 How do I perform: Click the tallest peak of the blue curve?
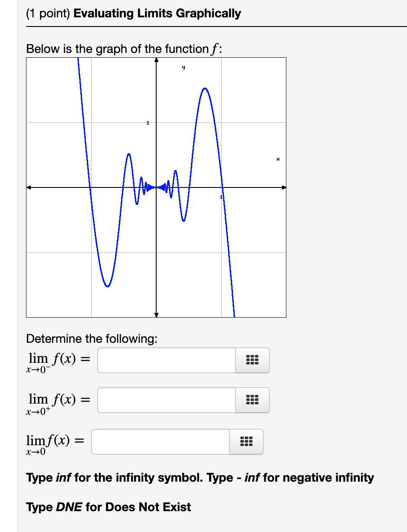point(205,89)
